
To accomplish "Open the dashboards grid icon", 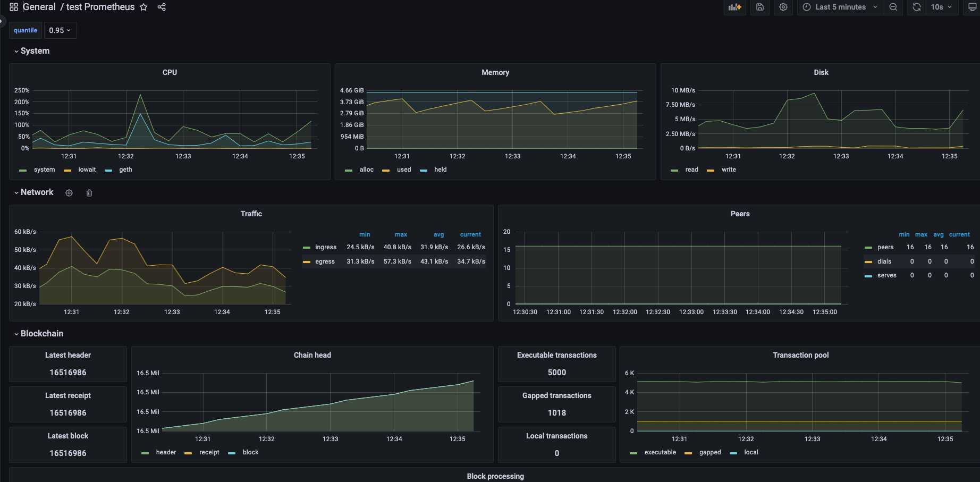I will [x=14, y=7].
